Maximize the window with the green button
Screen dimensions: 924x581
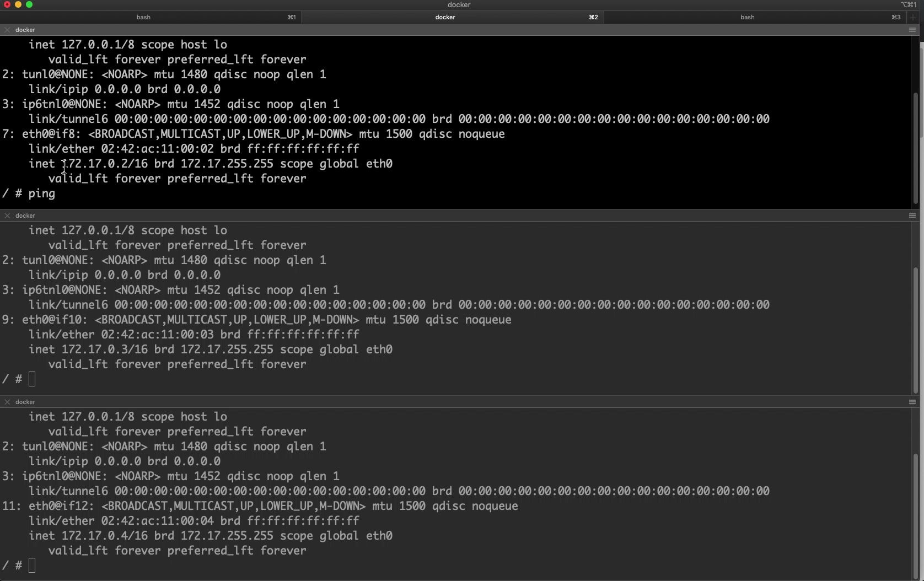(29, 4)
